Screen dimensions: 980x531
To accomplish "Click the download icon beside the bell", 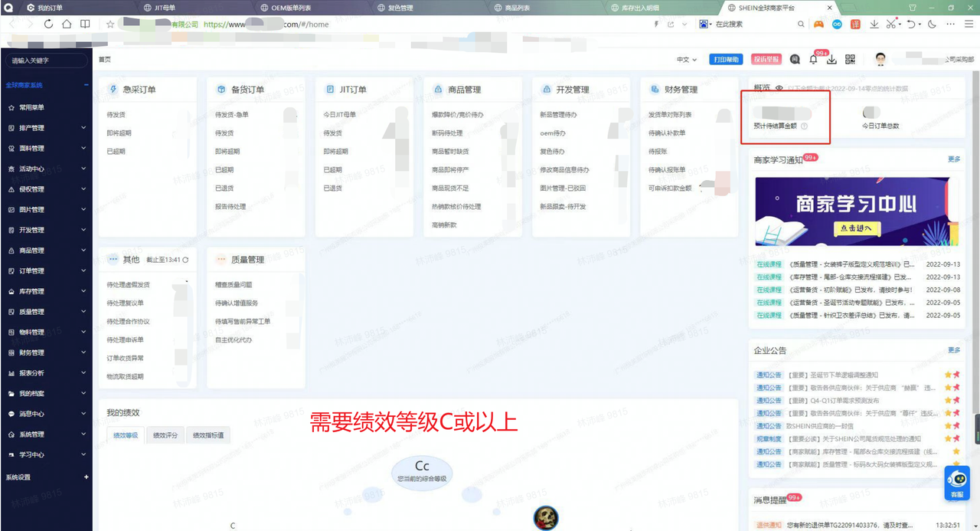I will click(x=831, y=60).
